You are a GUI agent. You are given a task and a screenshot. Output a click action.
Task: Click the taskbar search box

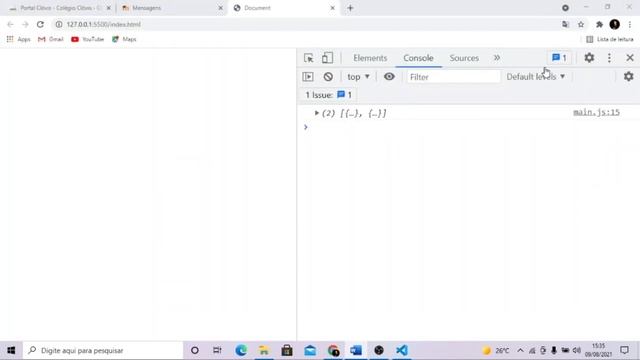tap(103, 350)
